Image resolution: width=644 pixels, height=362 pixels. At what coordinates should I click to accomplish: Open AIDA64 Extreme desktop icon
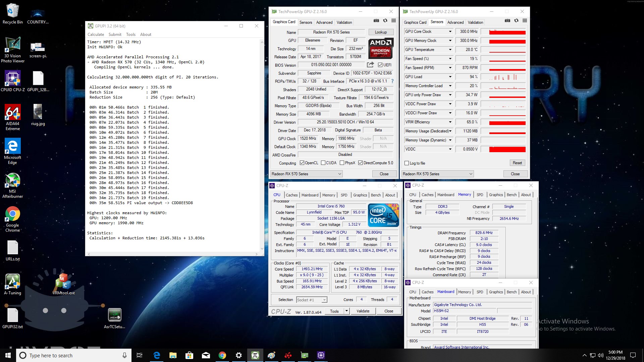(13, 117)
